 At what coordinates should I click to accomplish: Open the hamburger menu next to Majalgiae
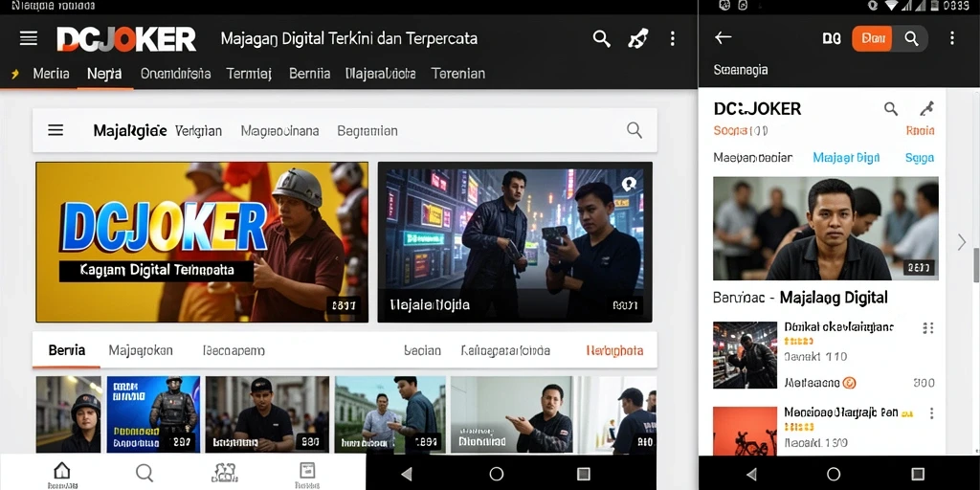point(56,130)
